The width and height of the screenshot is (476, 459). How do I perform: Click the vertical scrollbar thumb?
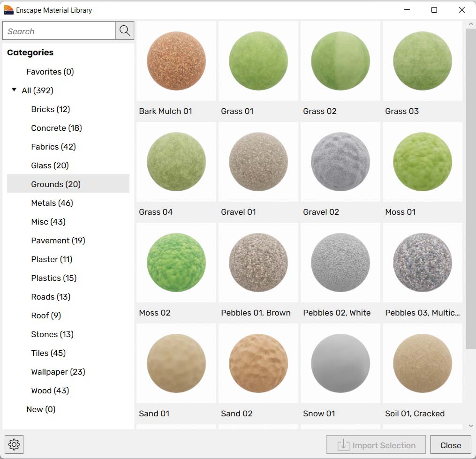471,189
